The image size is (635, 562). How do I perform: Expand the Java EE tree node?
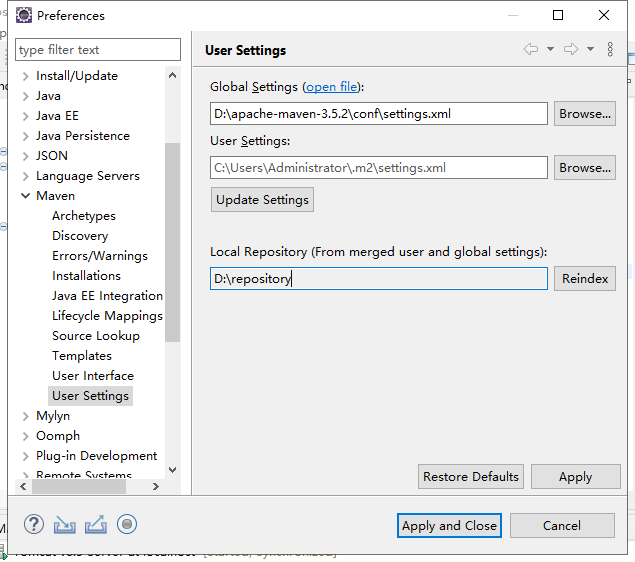[x=26, y=116]
